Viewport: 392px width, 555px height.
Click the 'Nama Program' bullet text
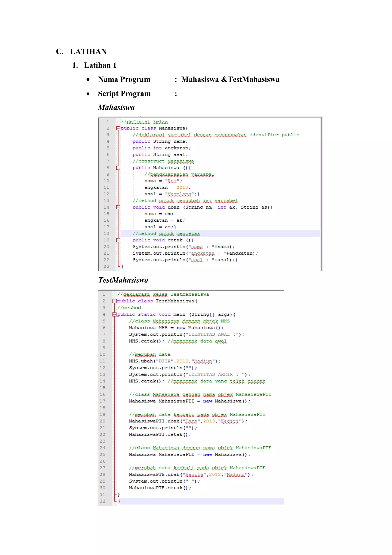pyautogui.click(x=124, y=80)
